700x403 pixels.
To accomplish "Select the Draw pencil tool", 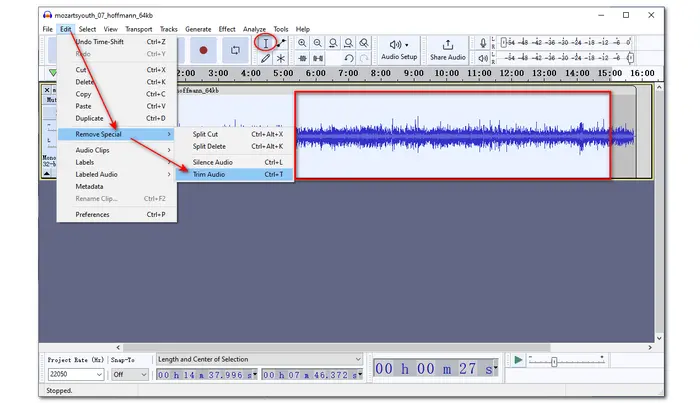I will tap(265, 59).
